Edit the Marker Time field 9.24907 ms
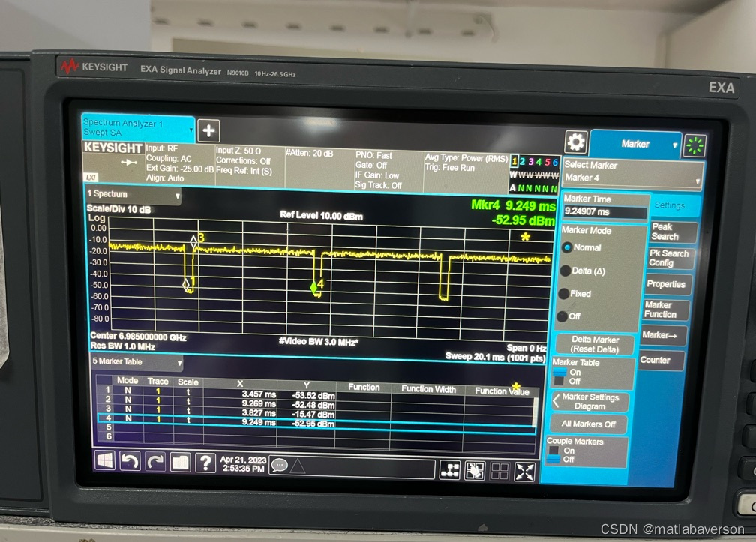 [x=604, y=211]
